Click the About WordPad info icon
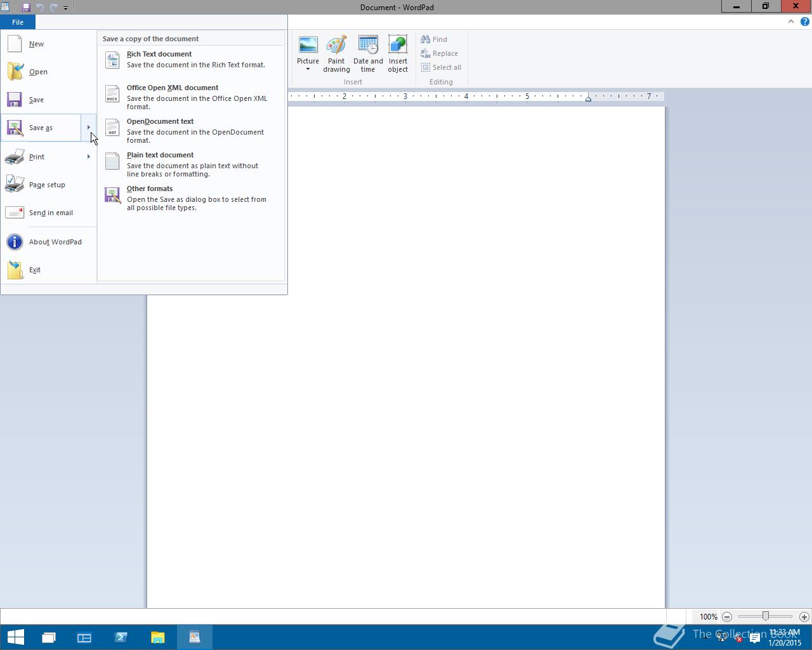This screenshot has width=812, height=650. (x=15, y=242)
